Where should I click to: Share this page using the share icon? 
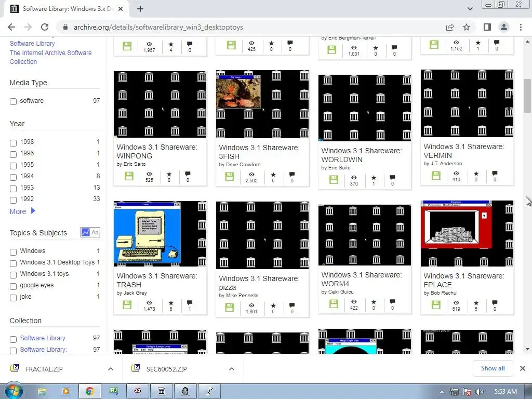click(450, 27)
